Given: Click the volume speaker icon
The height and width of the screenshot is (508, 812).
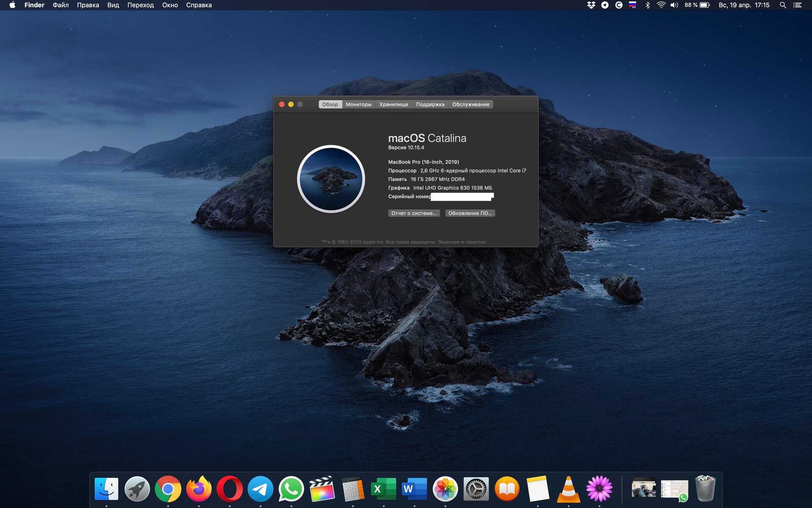Looking at the screenshot, I should coord(674,5).
